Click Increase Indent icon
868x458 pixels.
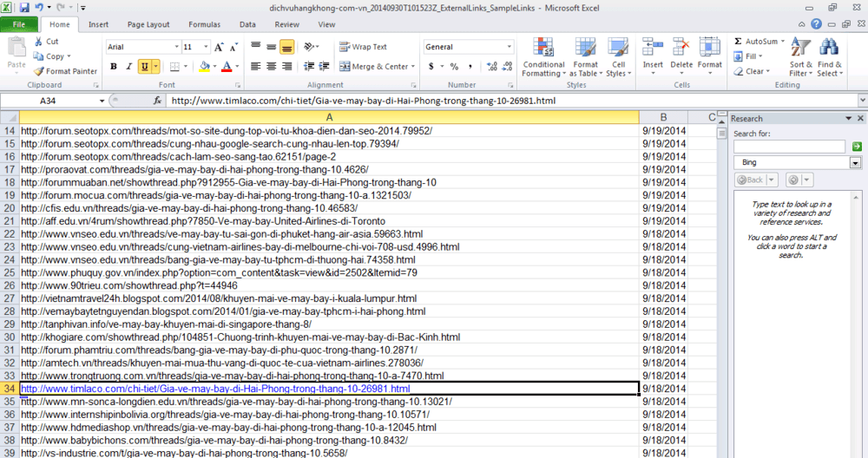[325, 67]
